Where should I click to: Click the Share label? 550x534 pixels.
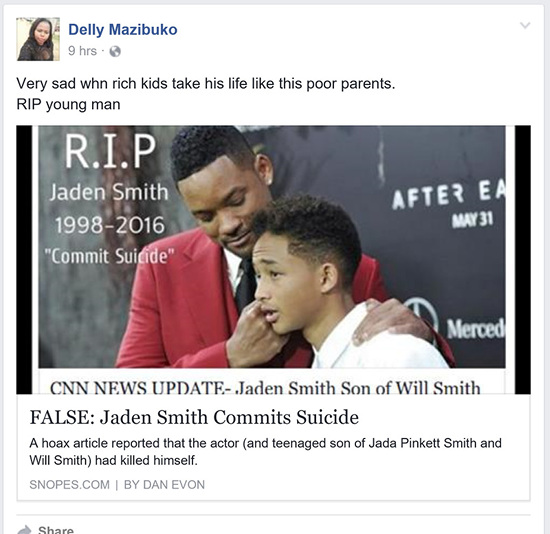(56, 530)
